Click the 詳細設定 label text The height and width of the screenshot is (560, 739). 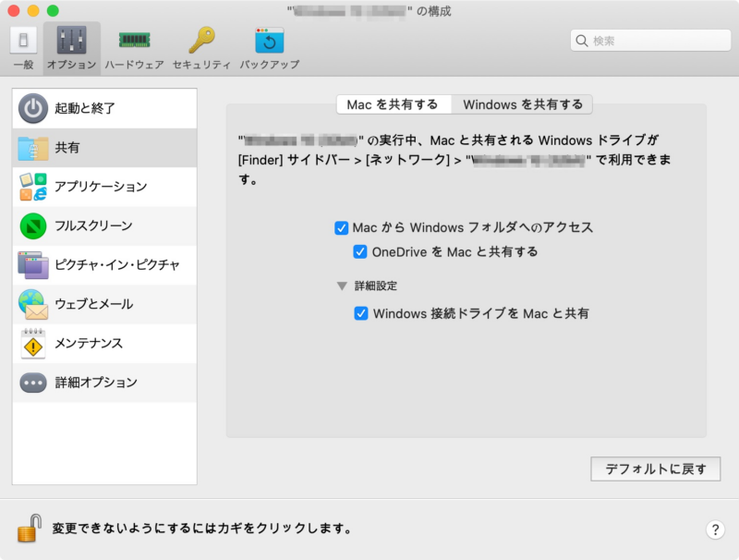tap(376, 286)
